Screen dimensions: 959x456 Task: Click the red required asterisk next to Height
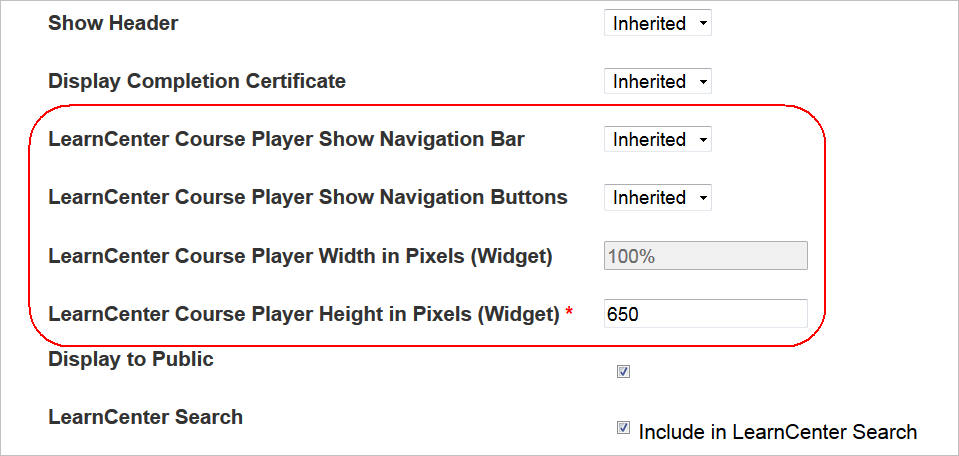pyautogui.click(x=569, y=314)
